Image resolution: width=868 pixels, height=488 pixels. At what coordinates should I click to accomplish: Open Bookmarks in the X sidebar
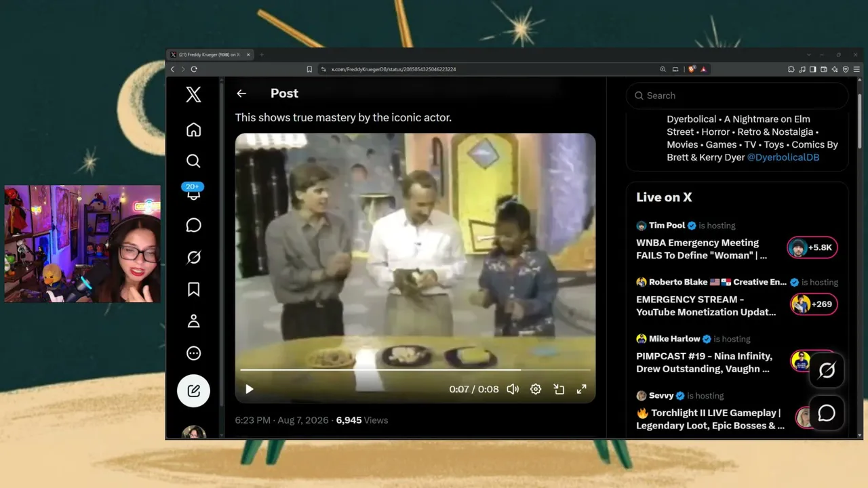(x=193, y=289)
